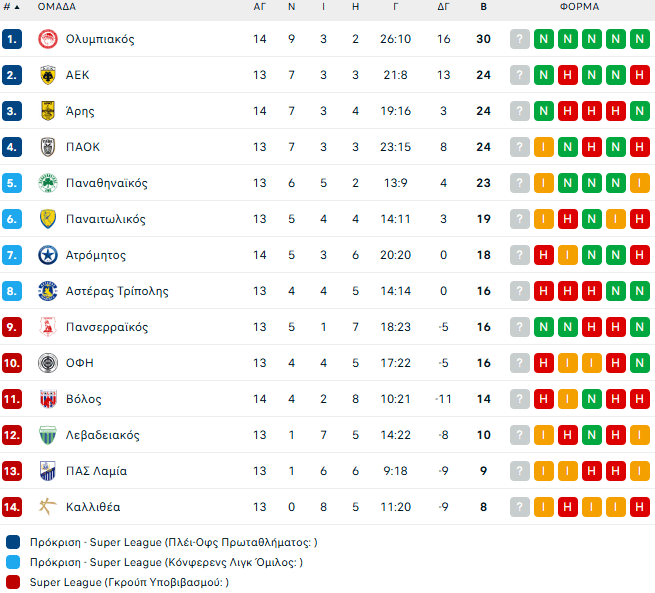Click the PAOK team logo
The image size is (655, 593).
coord(47,147)
